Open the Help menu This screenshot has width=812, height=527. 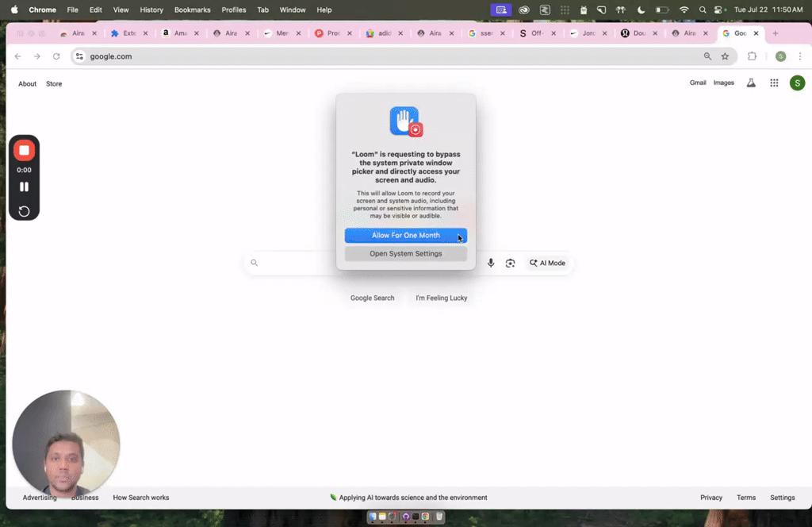tap(324, 10)
